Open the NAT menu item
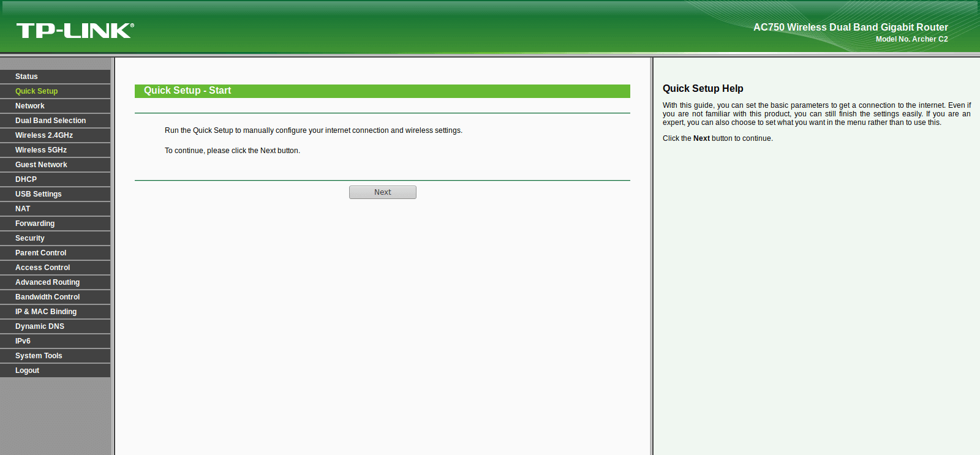 [x=55, y=209]
